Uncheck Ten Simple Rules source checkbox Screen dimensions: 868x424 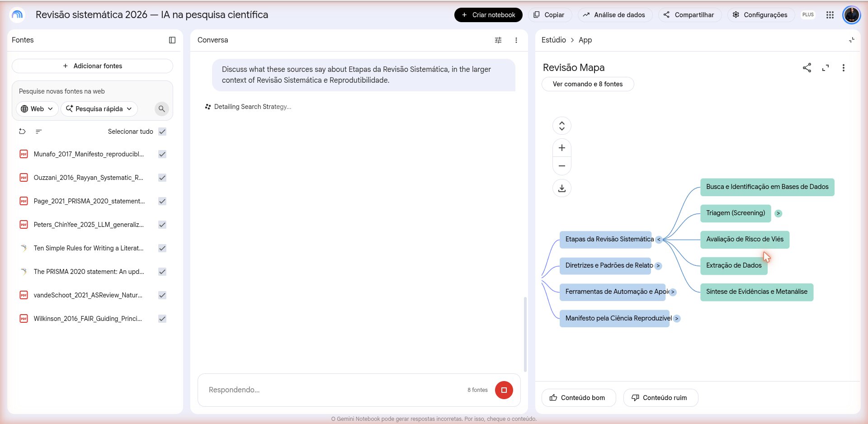(162, 248)
